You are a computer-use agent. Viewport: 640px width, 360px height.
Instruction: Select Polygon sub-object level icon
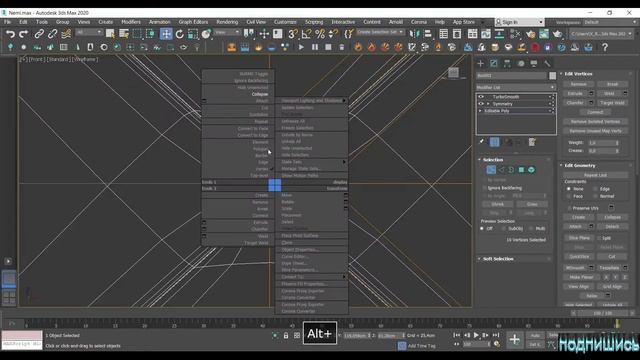point(521,170)
